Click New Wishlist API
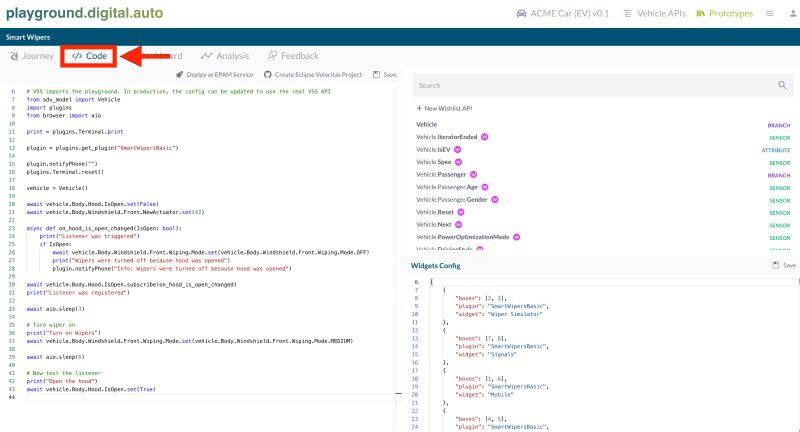 (444, 108)
